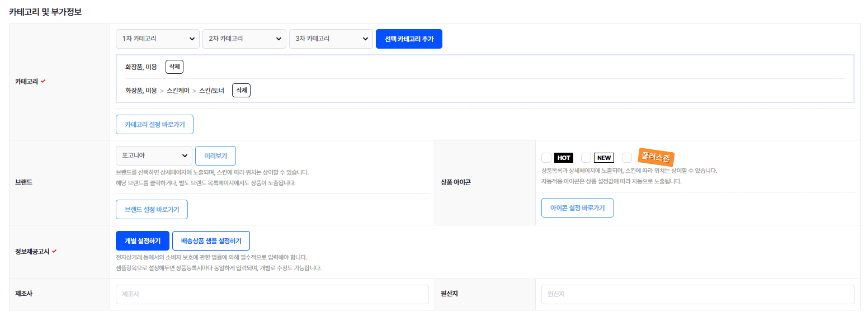
Task: Open 브랜드 설정 바로가기
Action: click(152, 210)
